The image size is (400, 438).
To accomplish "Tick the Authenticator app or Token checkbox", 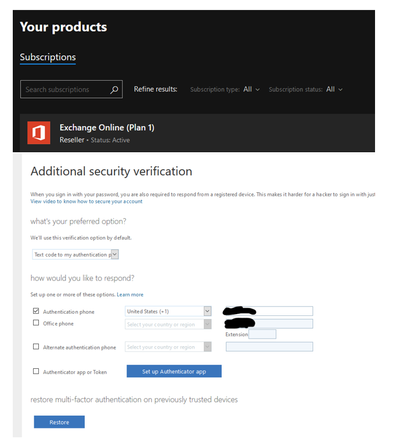I will click(x=36, y=371).
